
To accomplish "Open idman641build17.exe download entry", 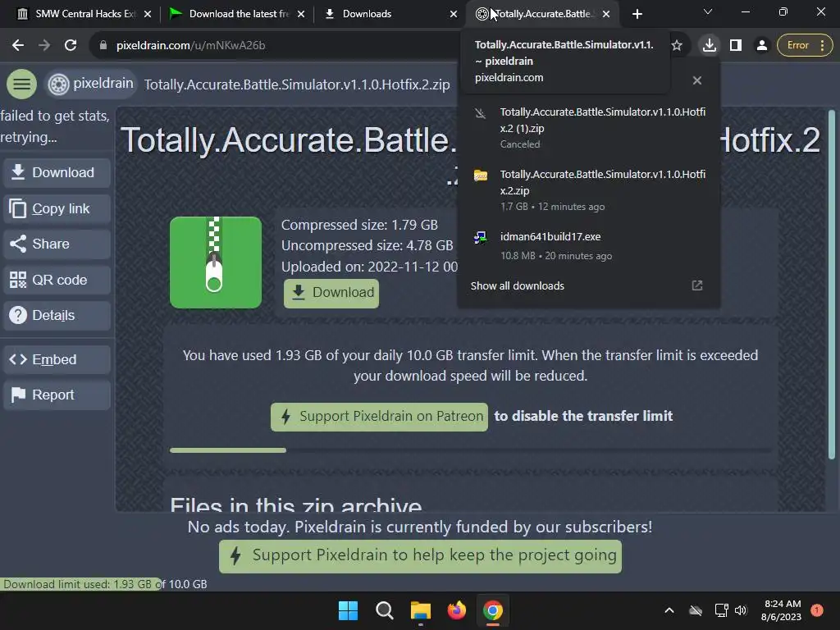I will (x=588, y=246).
